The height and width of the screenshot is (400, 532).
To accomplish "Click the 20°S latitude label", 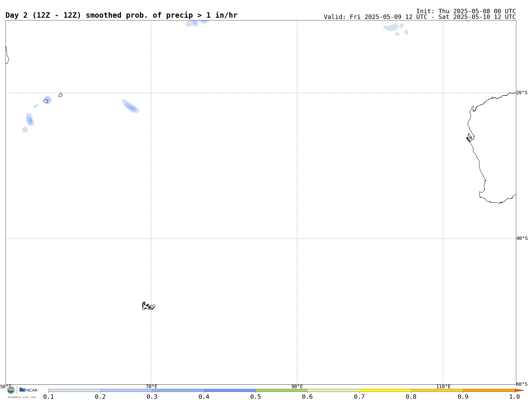I will click(522, 93).
